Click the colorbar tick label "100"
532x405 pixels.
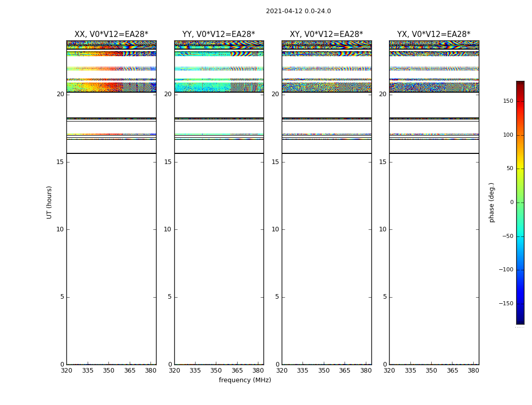(508, 135)
